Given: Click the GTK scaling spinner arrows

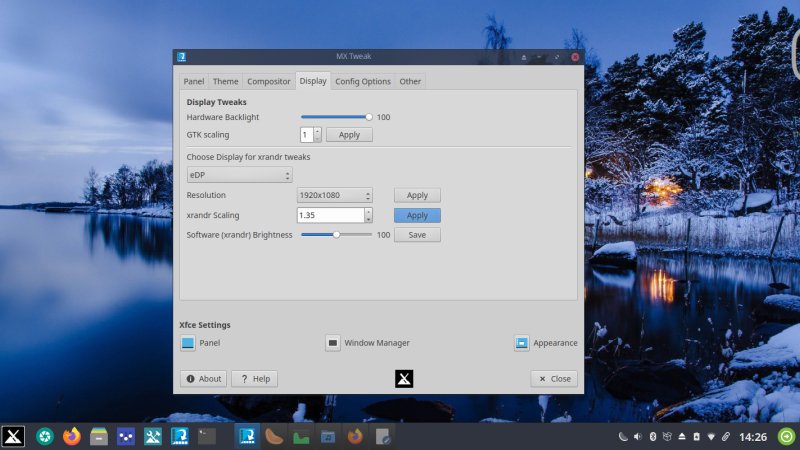Looking at the screenshot, I should pos(318,134).
